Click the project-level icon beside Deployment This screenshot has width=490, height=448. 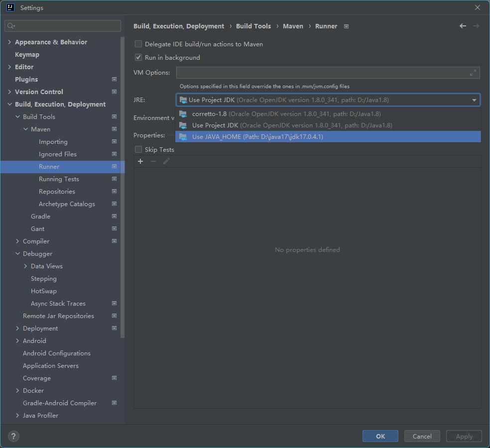point(115,328)
